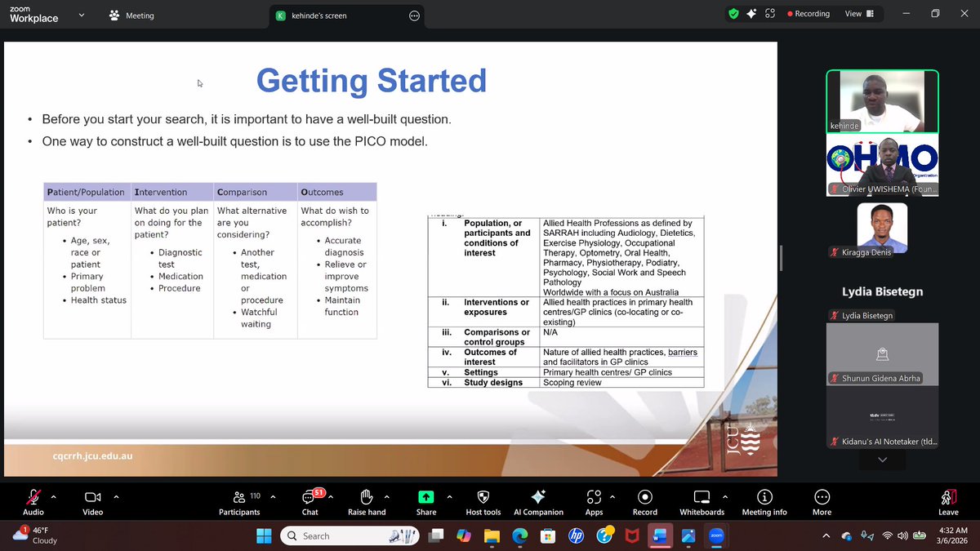Click the volume icon in system tray
This screenshot has width=980, height=551.
coord(902,535)
